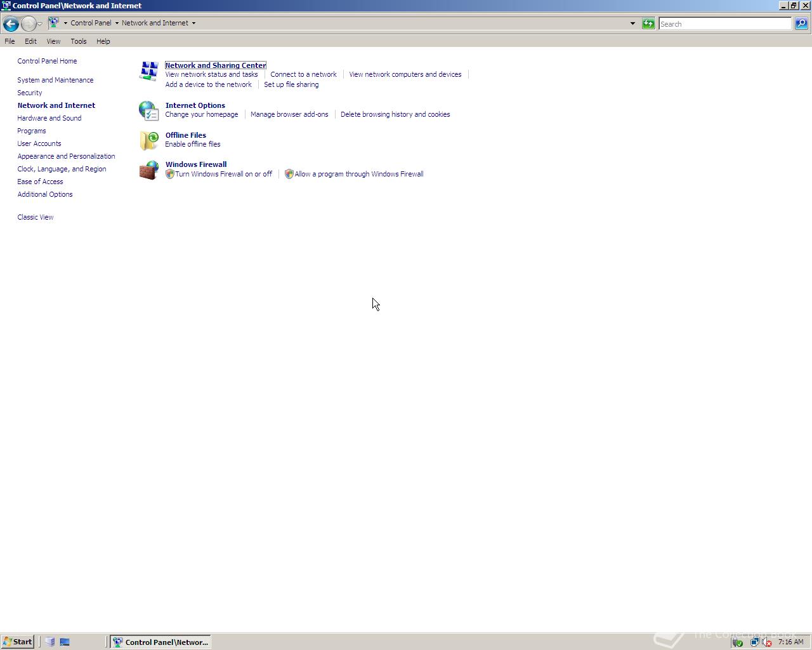Open the View menu

pyautogui.click(x=53, y=41)
